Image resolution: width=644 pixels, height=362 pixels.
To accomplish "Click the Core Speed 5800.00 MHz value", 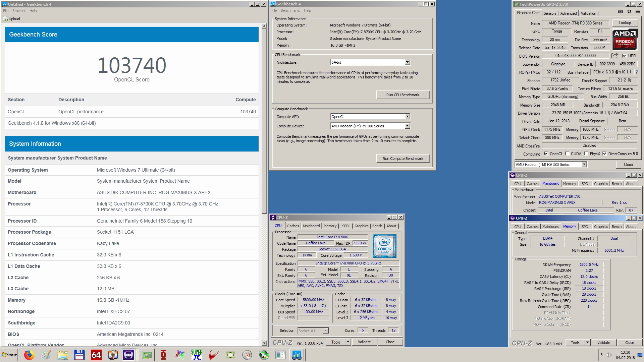I will pos(313,300).
